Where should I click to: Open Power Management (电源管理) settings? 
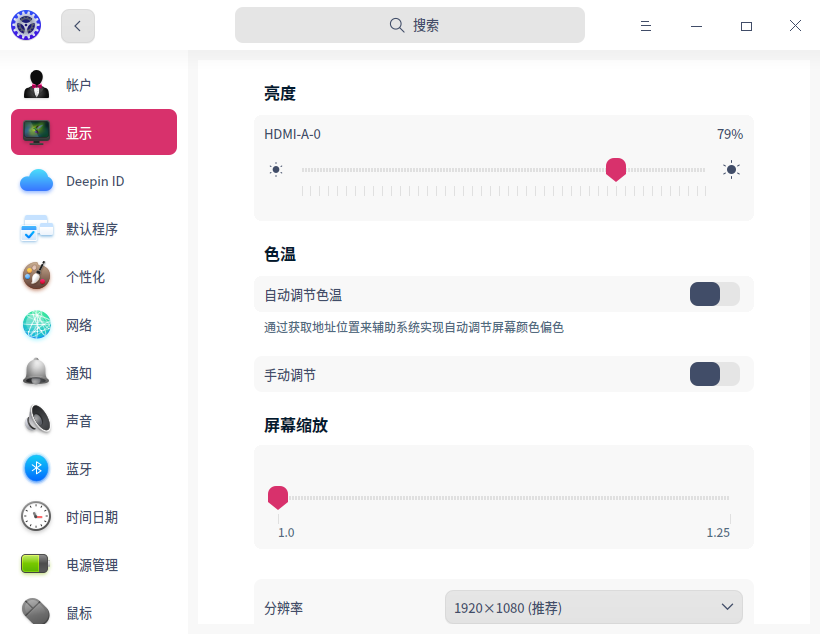[94, 564]
